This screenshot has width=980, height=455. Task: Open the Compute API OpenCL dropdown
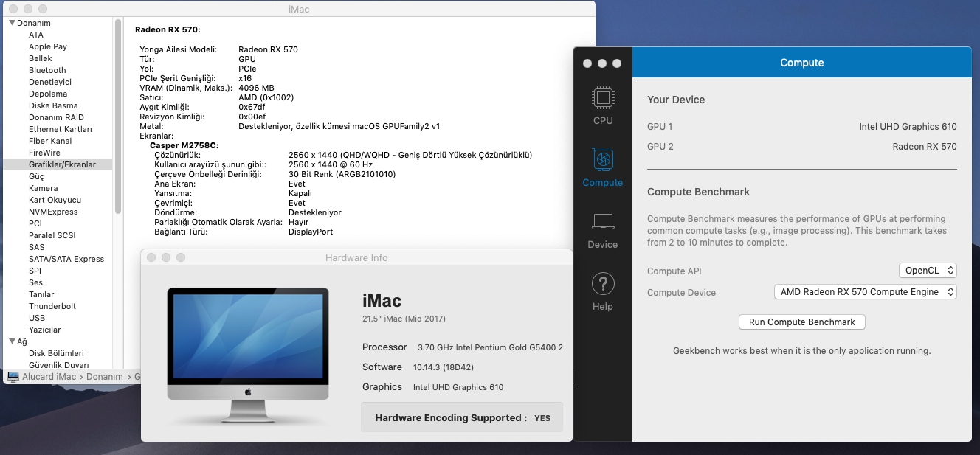[928, 271]
